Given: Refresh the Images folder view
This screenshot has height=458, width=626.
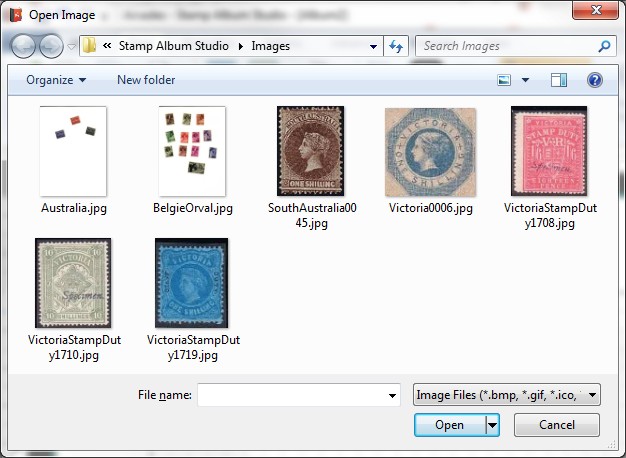Looking at the screenshot, I should [396, 46].
